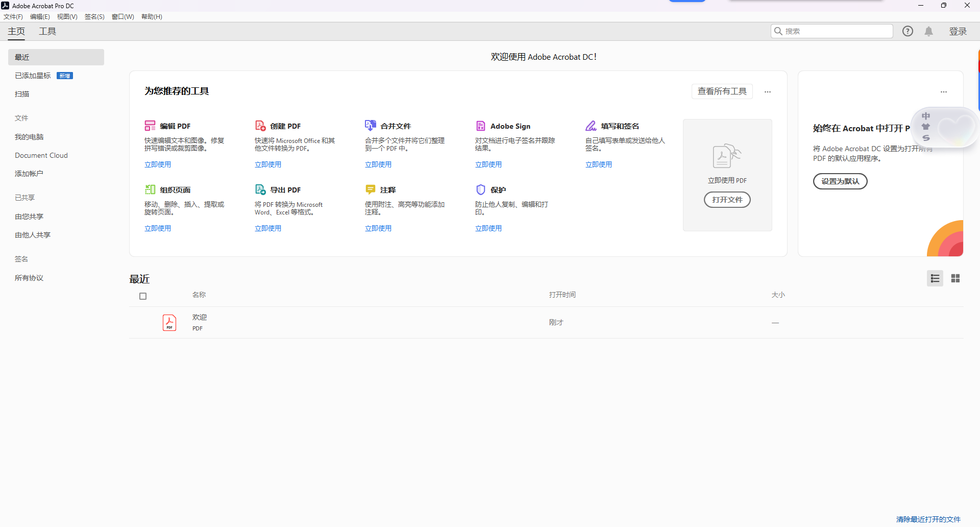This screenshot has width=980, height=527.
Task: Open overflow menu on the Acrobat default card
Action: pyautogui.click(x=943, y=92)
